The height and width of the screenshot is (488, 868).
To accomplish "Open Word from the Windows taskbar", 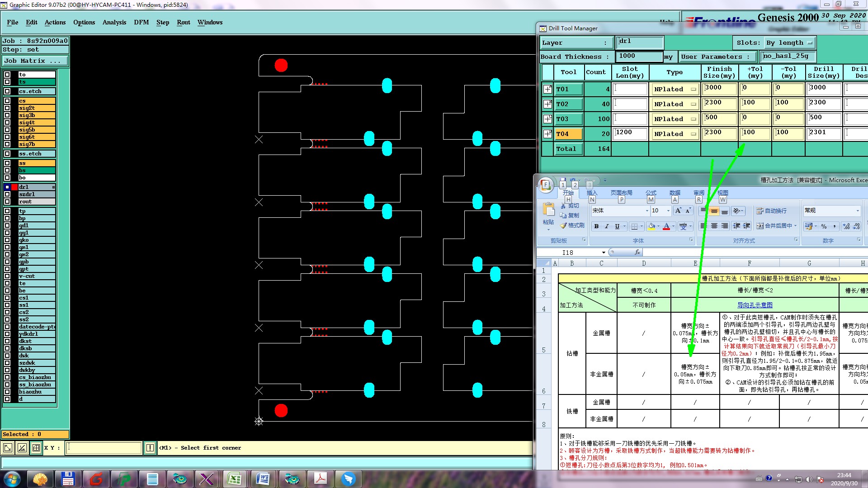I will (x=263, y=479).
